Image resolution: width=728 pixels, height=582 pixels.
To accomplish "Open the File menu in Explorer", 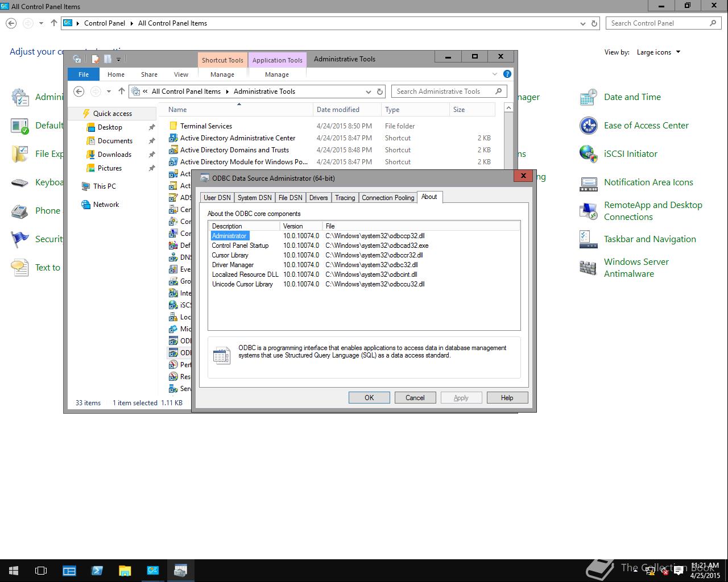I will click(84, 74).
